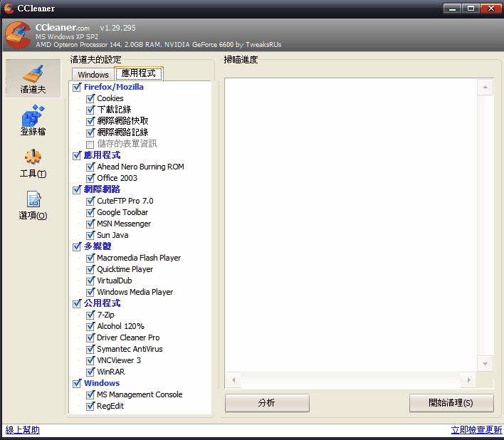This screenshot has width=504, height=440.
Task: Uncheck Macromedia Flash Player checkbox
Action: tap(90, 258)
